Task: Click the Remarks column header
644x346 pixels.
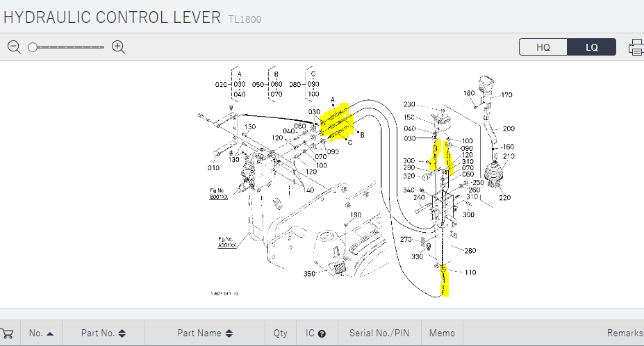Action: pos(625,333)
